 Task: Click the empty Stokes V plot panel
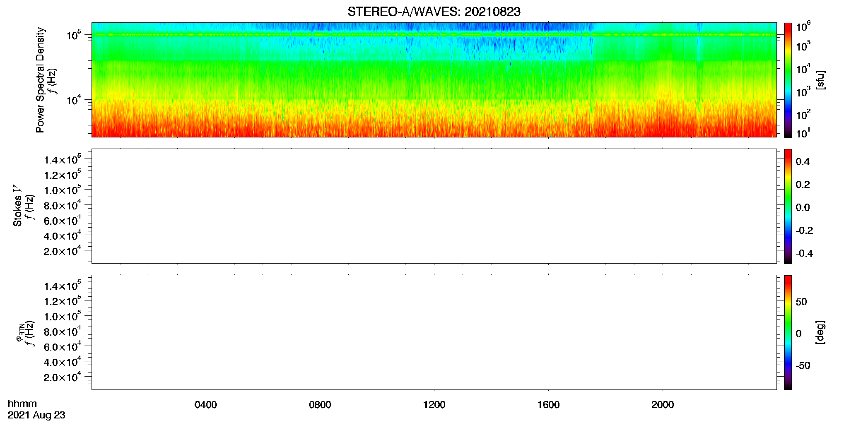434,206
